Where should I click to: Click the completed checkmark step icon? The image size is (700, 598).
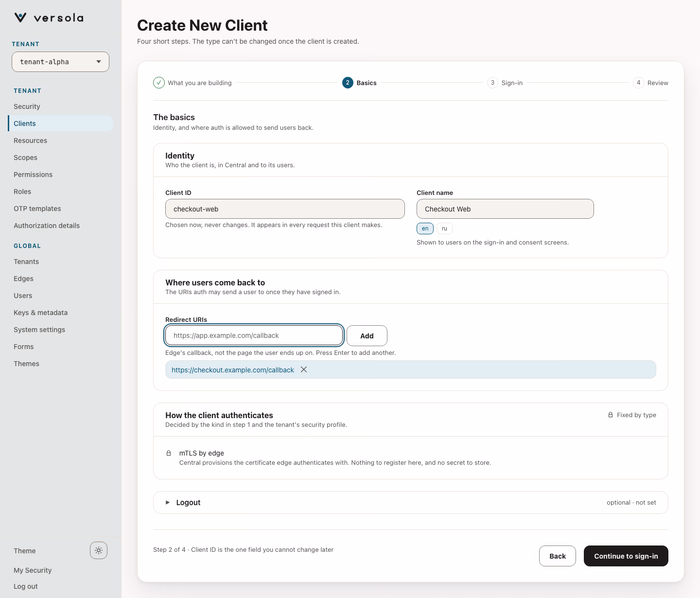pos(159,83)
